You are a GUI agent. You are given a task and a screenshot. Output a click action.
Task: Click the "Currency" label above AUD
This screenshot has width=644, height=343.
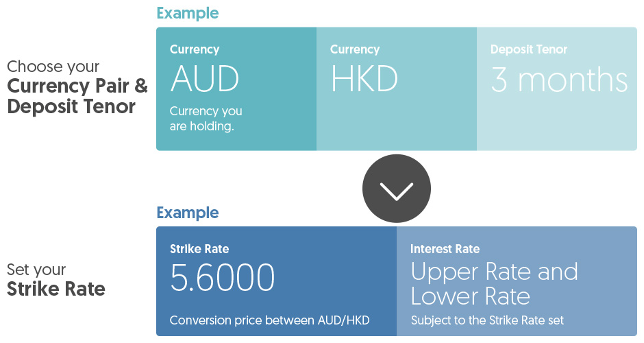195,49
